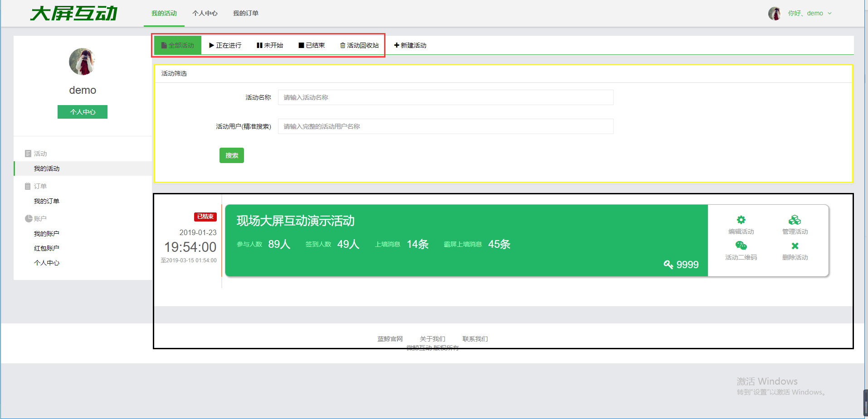
Task: Open the 活动回收站 tab
Action: [x=359, y=45]
